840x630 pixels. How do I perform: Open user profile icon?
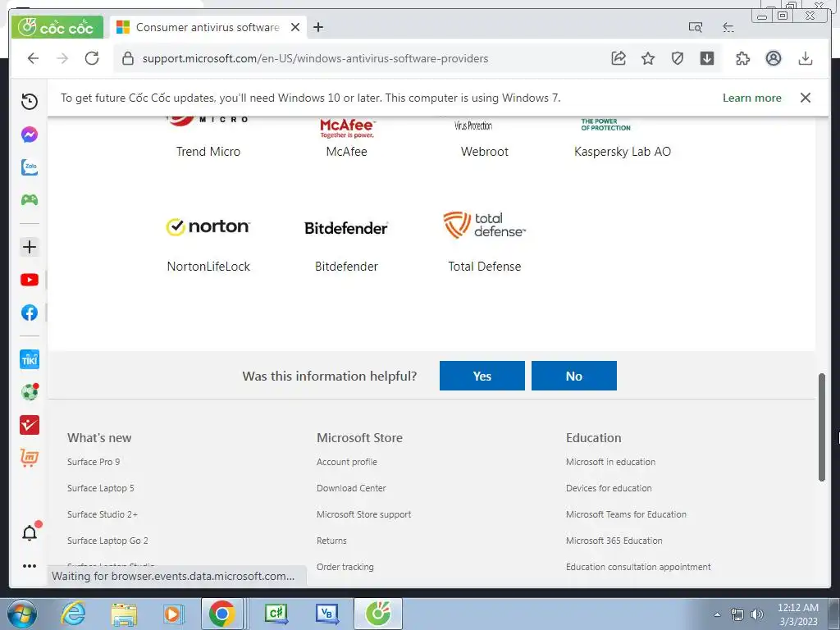tap(774, 58)
